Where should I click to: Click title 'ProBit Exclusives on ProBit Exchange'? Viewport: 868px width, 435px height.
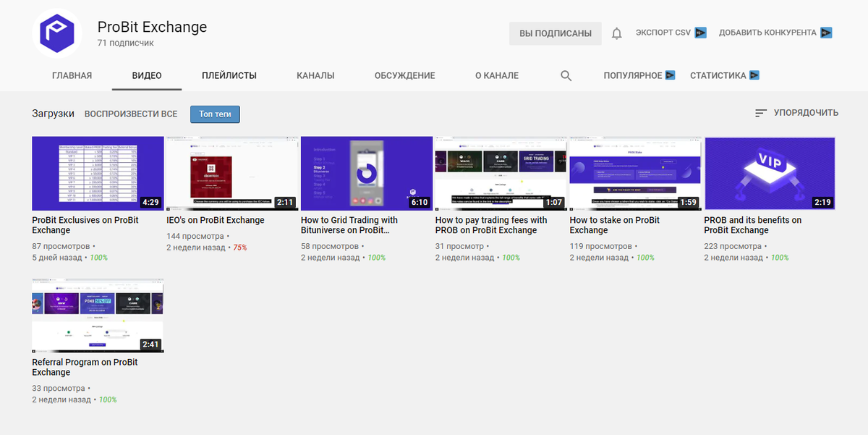pos(85,225)
